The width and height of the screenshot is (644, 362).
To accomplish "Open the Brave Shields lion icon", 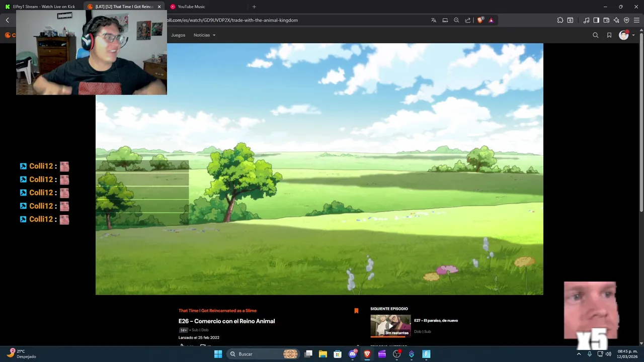I will pos(480,20).
